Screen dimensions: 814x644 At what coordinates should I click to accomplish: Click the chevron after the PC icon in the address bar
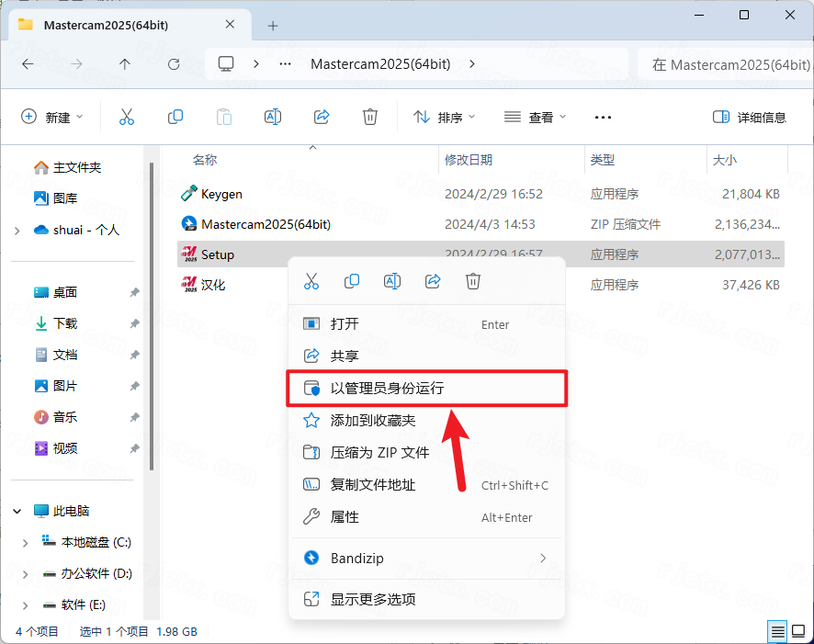(256, 63)
